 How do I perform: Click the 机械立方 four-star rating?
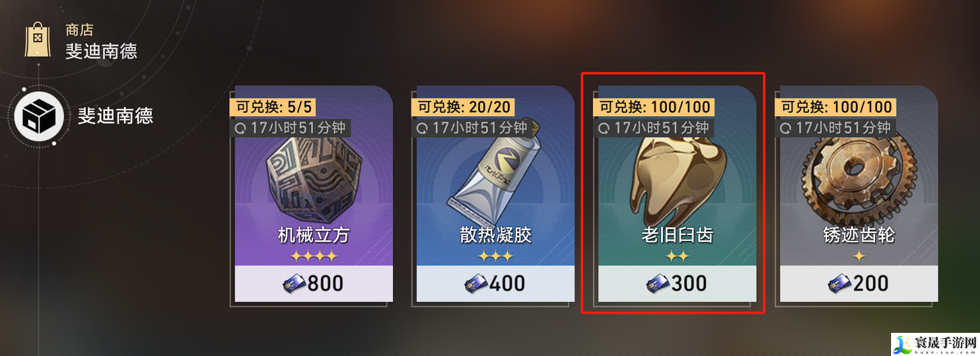pos(314,256)
